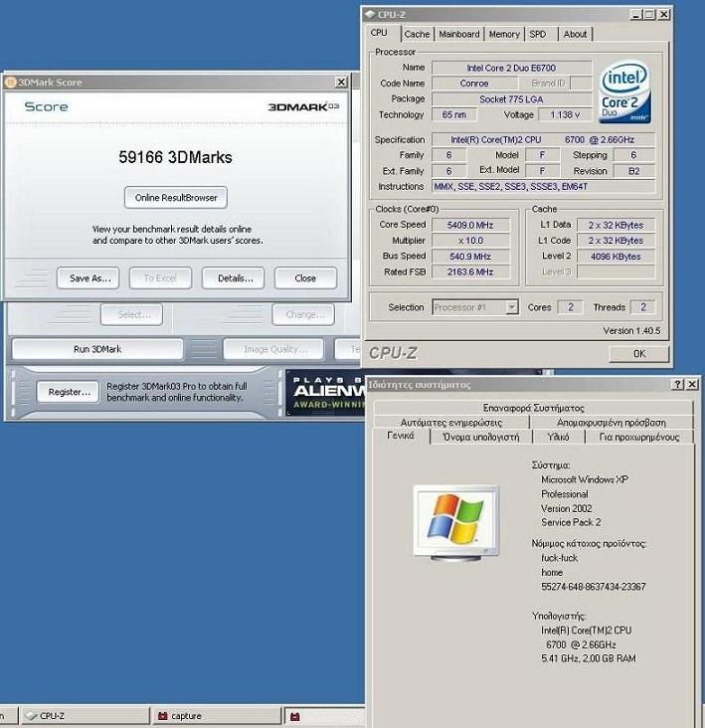Click the CPU-Z title bar icon

tap(370, 14)
